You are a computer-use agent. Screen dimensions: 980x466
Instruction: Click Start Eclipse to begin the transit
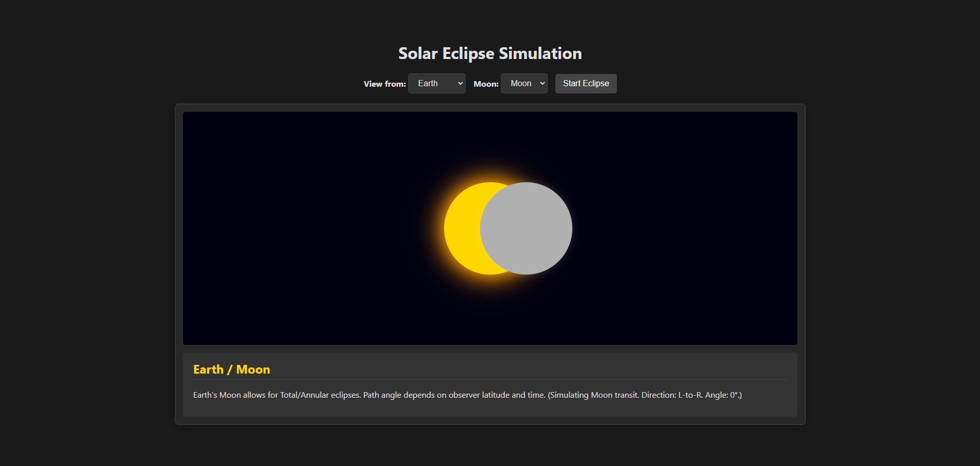point(586,83)
